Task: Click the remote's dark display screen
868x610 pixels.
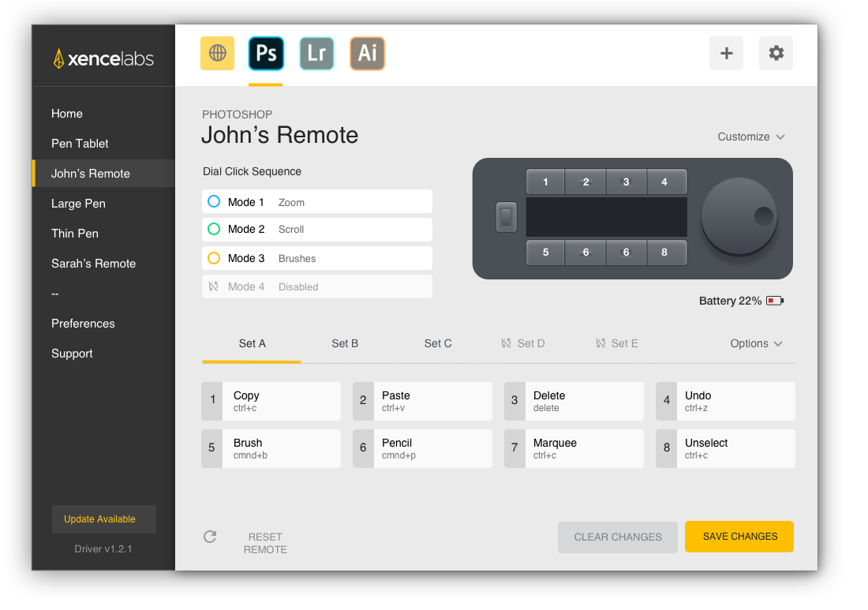Action: tap(606, 217)
